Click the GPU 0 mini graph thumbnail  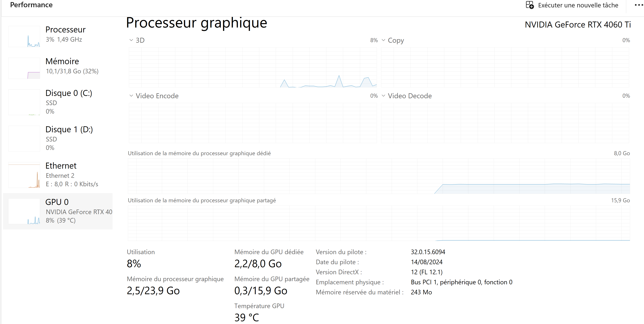(24, 211)
